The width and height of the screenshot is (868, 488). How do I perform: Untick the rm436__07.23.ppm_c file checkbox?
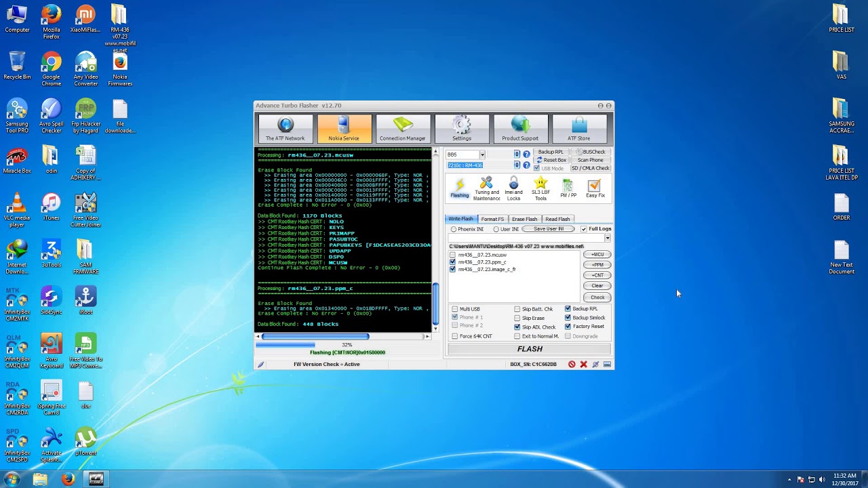453,262
